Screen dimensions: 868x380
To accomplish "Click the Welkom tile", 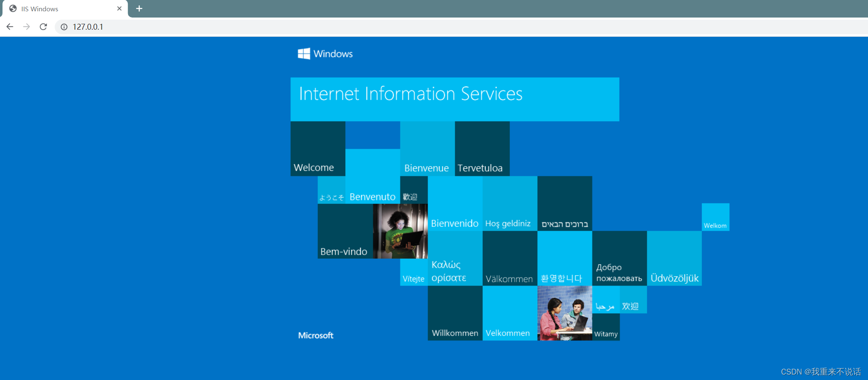I will pyautogui.click(x=716, y=217).
